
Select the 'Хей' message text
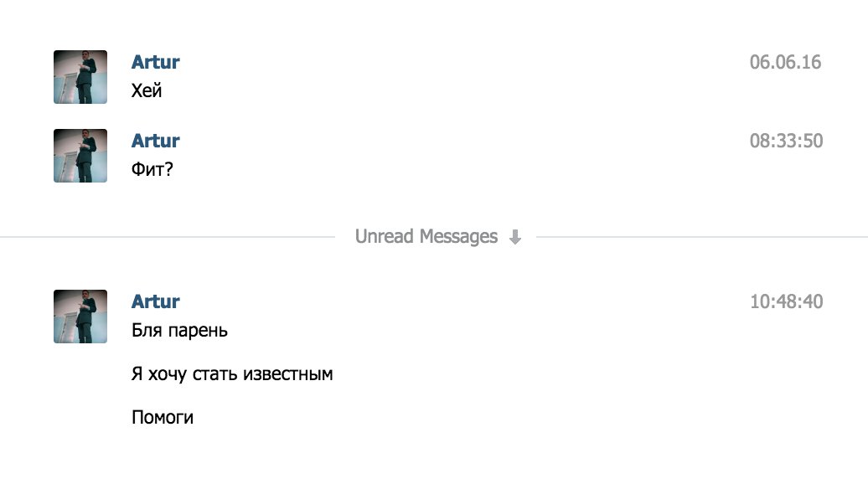[147, 90]
